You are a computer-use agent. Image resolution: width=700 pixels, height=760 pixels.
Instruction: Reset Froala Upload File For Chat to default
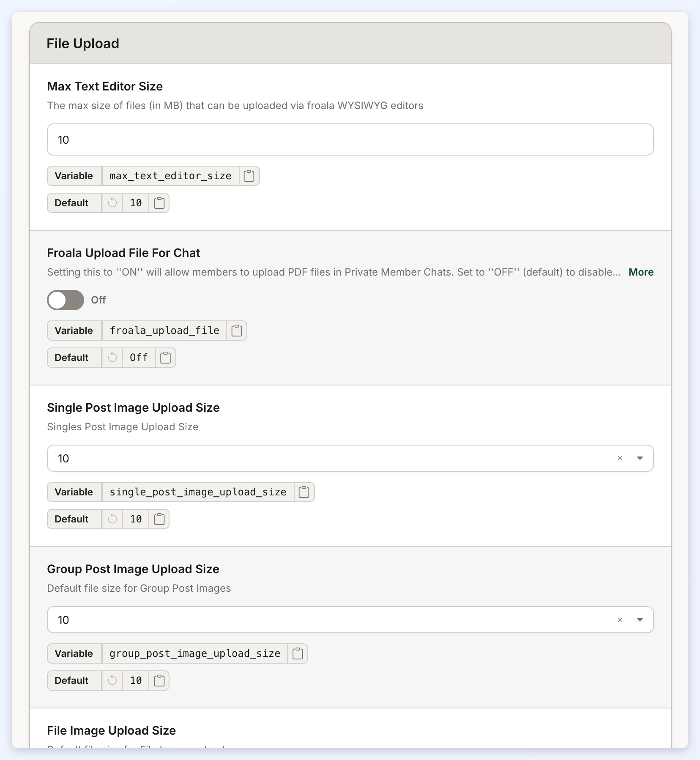(112, 358)
